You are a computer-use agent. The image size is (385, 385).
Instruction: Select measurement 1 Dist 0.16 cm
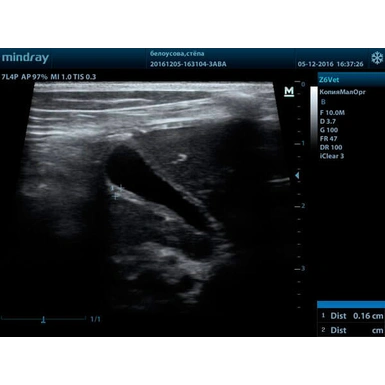coord(351,316)
